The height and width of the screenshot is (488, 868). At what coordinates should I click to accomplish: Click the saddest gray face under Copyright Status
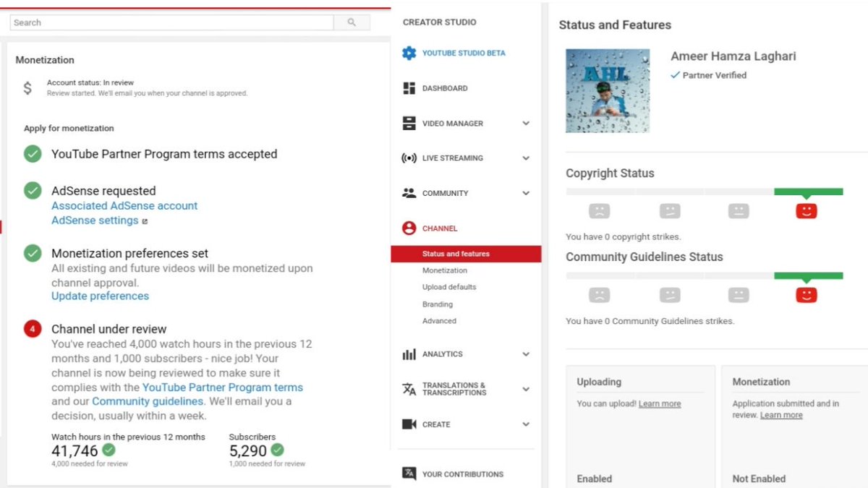point(599,211)
